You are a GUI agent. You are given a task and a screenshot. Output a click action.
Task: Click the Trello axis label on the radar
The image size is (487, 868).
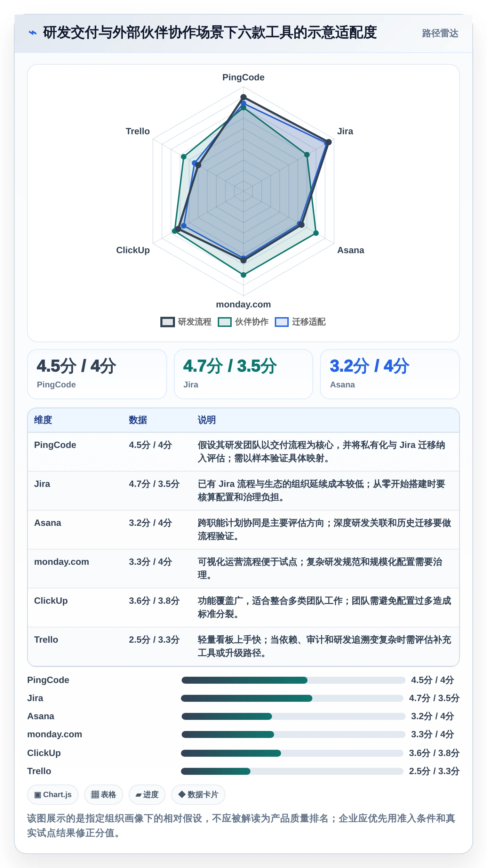click(138, 131)
